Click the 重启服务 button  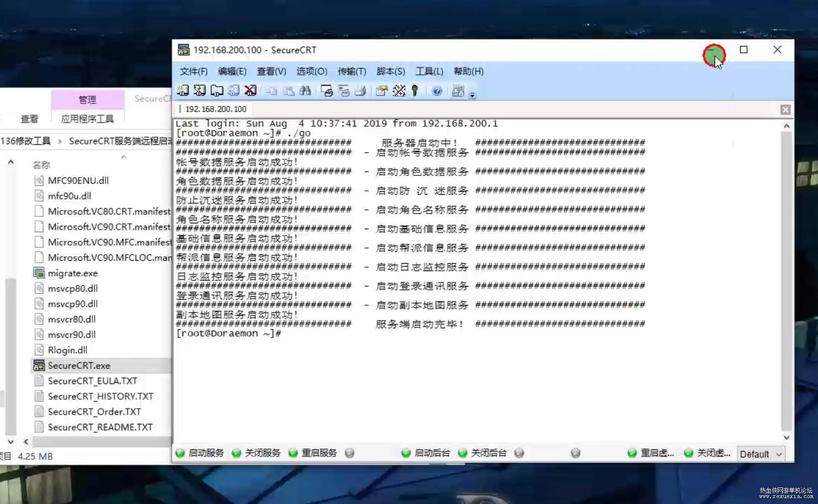(x=313, y=453)
